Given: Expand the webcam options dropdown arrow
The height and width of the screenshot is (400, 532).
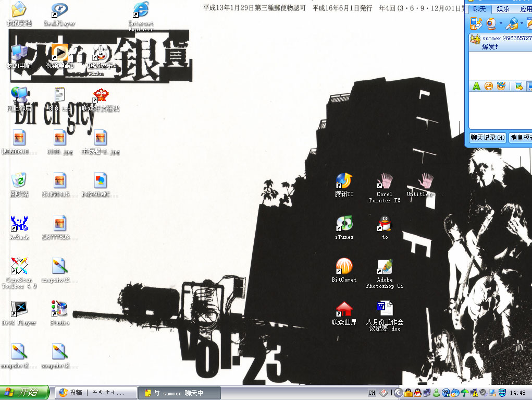Looking at the screenshot, I should click(501, 23).
